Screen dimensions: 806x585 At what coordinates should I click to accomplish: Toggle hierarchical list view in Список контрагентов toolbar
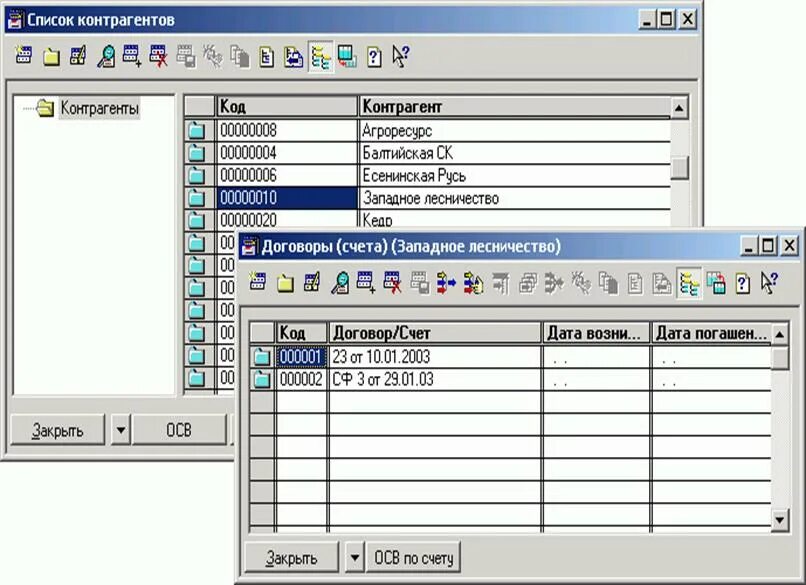click(x=321, y=57)
